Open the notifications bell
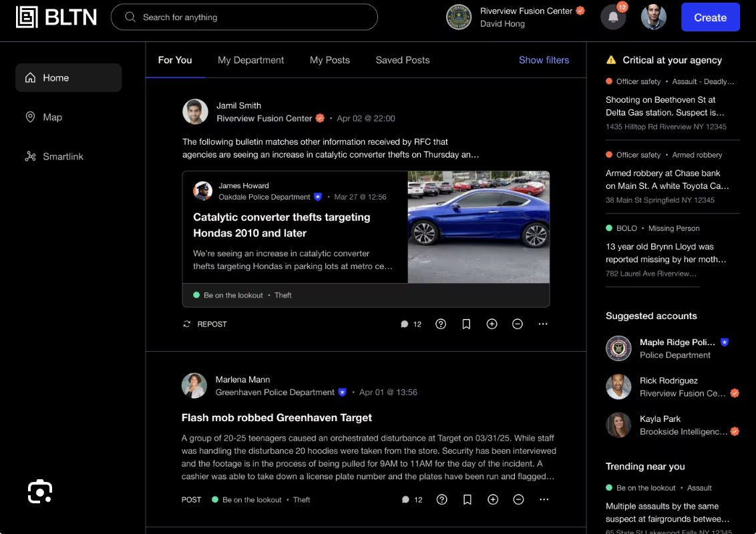 (613, 17)
